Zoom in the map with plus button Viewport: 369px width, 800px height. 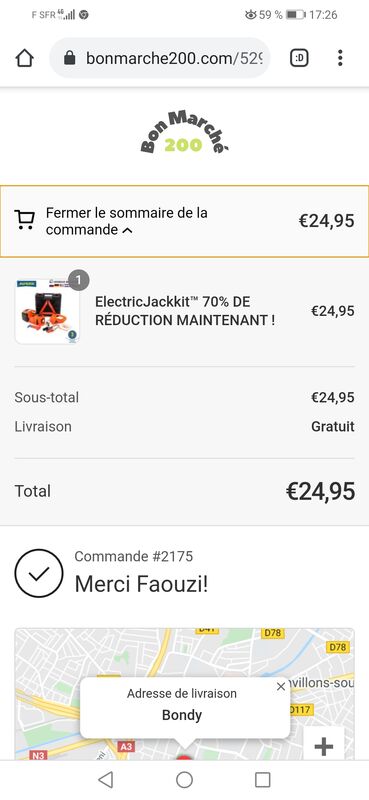point(324,746)
